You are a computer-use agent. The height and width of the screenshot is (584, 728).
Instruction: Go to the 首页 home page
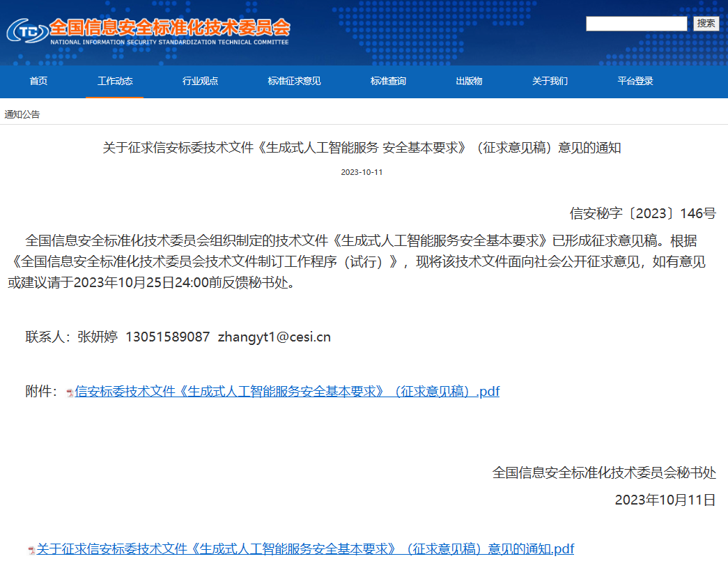[38, 81]
